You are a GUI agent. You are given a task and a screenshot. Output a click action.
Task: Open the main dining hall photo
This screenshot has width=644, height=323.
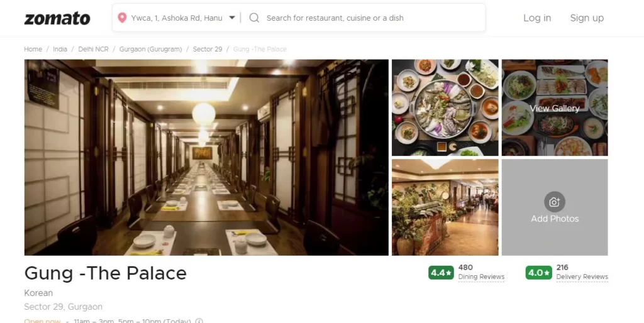[x=206, y=158]
